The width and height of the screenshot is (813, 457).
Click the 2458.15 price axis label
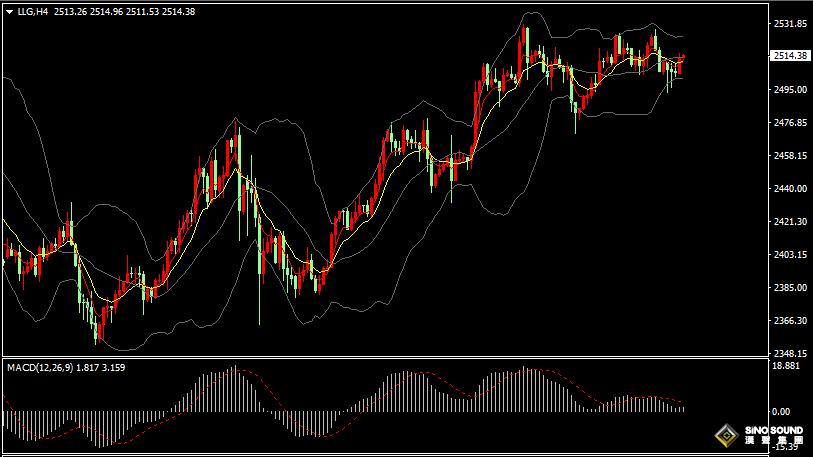[x=790, y=156]
